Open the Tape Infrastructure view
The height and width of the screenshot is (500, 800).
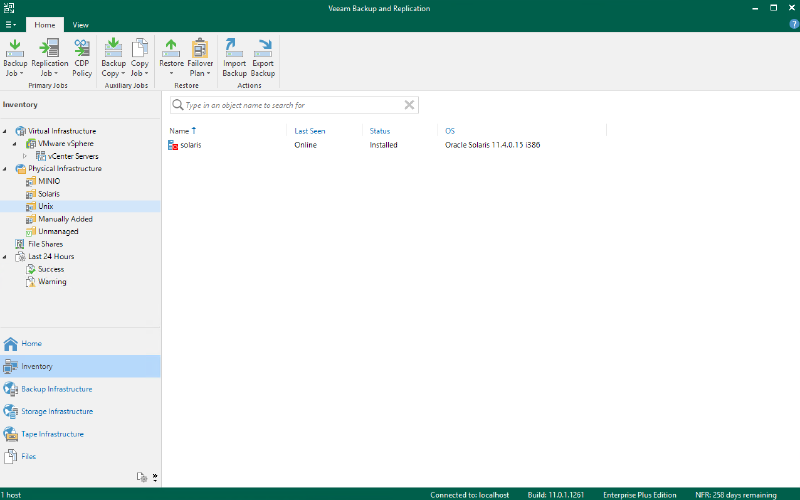click(80, 434)
